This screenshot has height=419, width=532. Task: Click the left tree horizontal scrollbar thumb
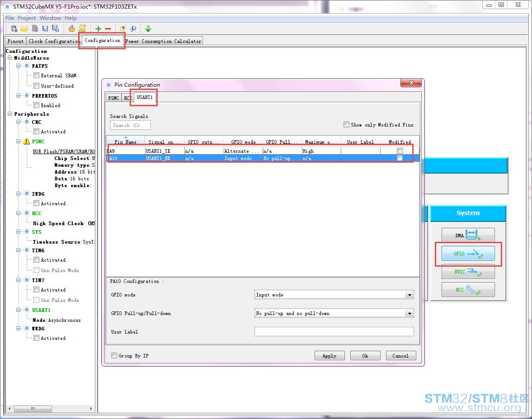33,409
